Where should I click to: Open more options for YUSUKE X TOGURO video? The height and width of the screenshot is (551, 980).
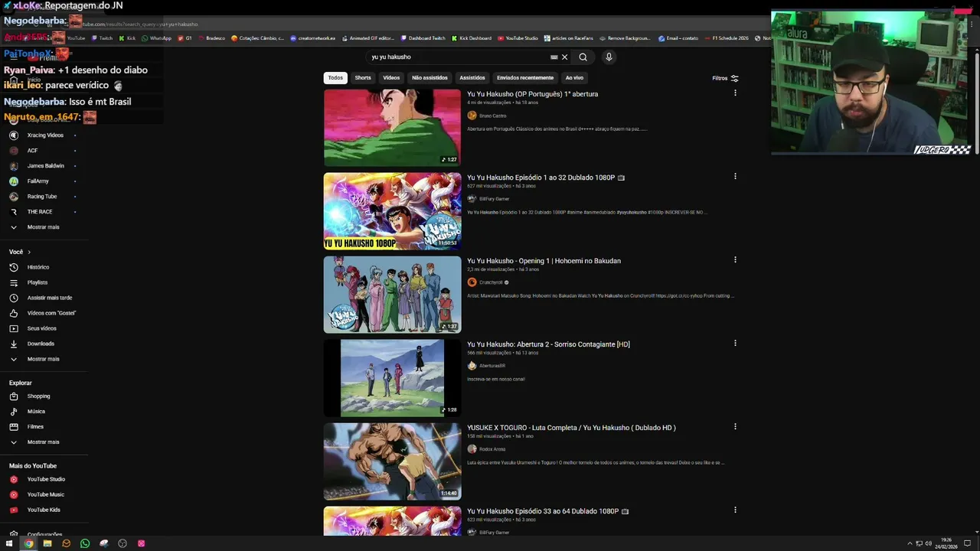coord(735,426)
